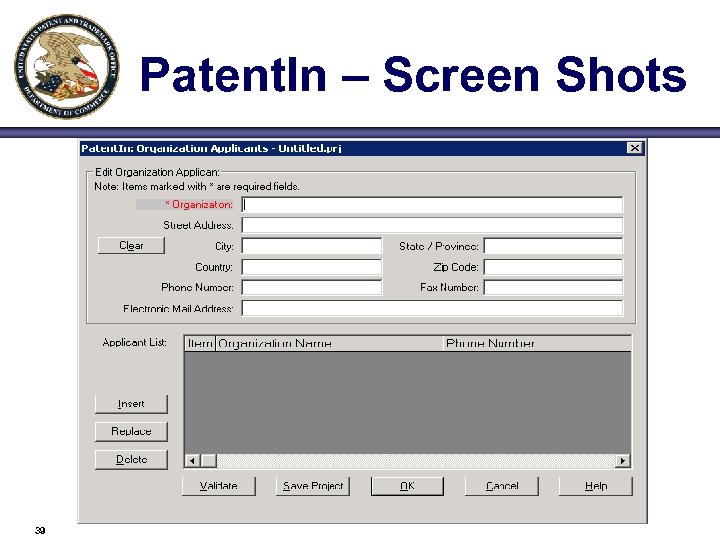
Task: Click into the City field
Action: 312,246
